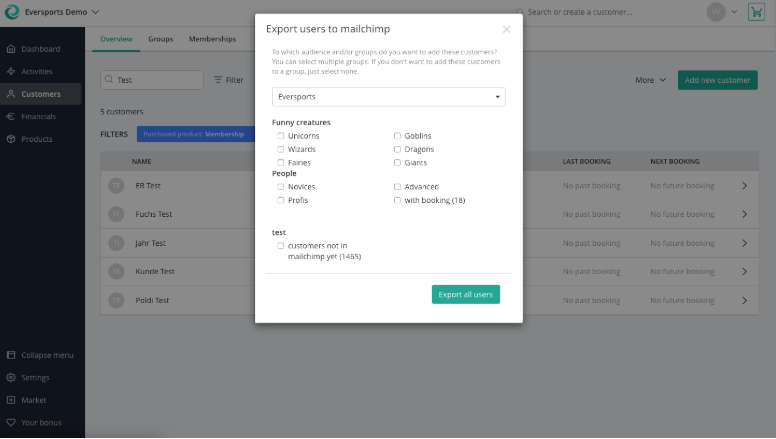The image size is (776, 439).
Task: Click the Fuchs Test avatar circle
Action: point(116,214)
